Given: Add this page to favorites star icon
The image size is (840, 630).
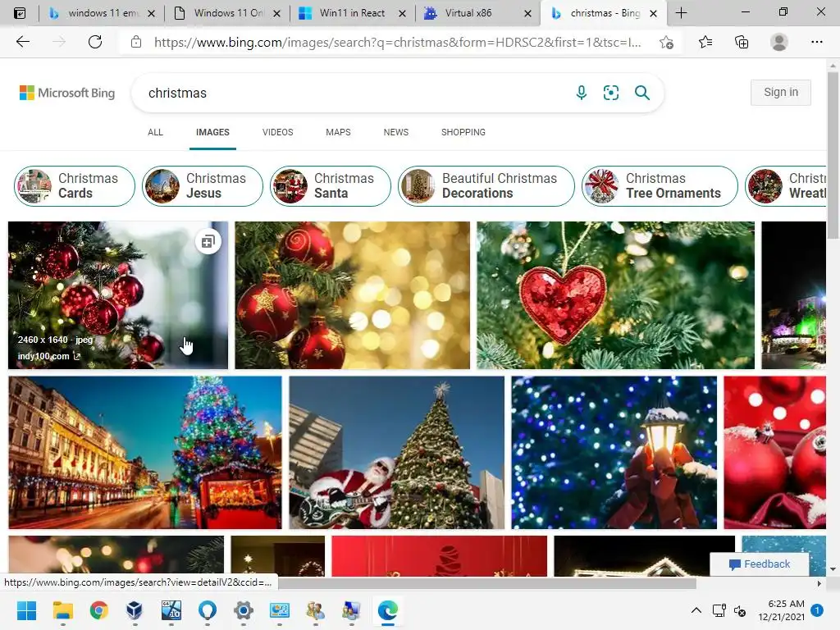Looking at the screenshot, I should (666, 43).
